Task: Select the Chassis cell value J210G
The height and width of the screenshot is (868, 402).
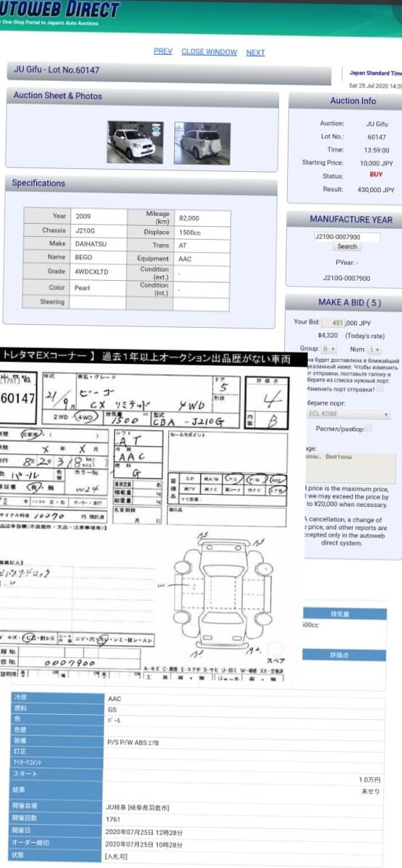Action: click(85, 230)
